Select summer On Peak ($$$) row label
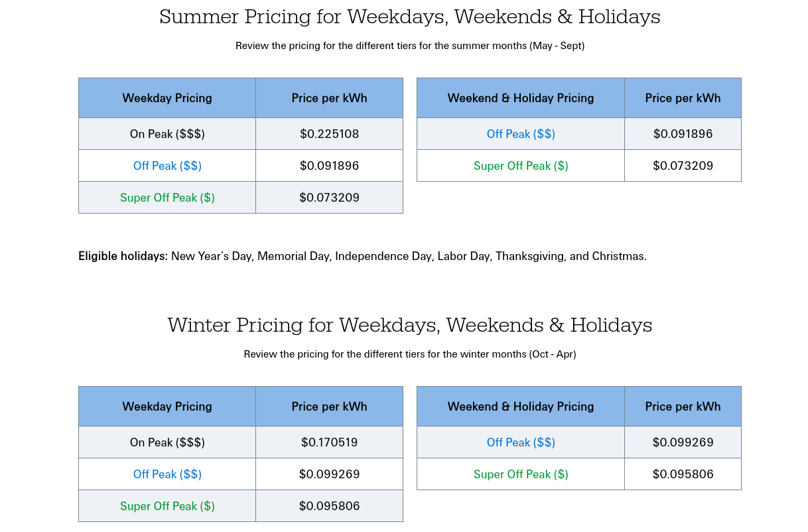 tap(167, 134)
